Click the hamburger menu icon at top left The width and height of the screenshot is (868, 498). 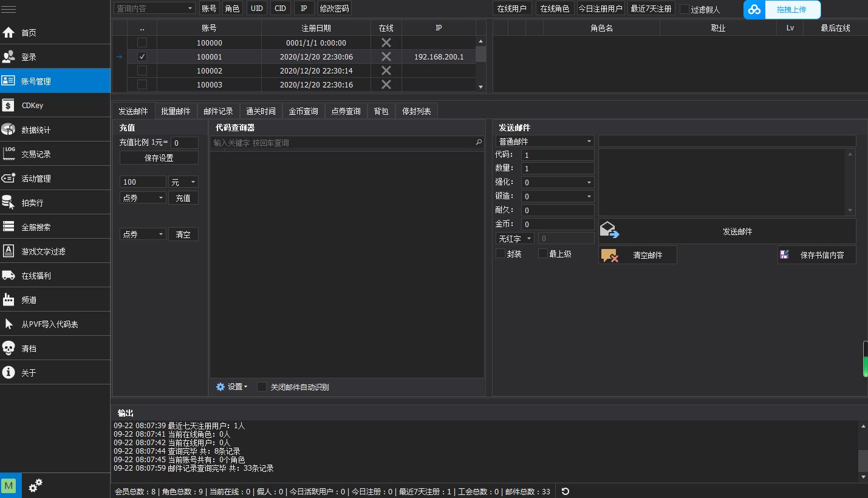click(9, 9)
